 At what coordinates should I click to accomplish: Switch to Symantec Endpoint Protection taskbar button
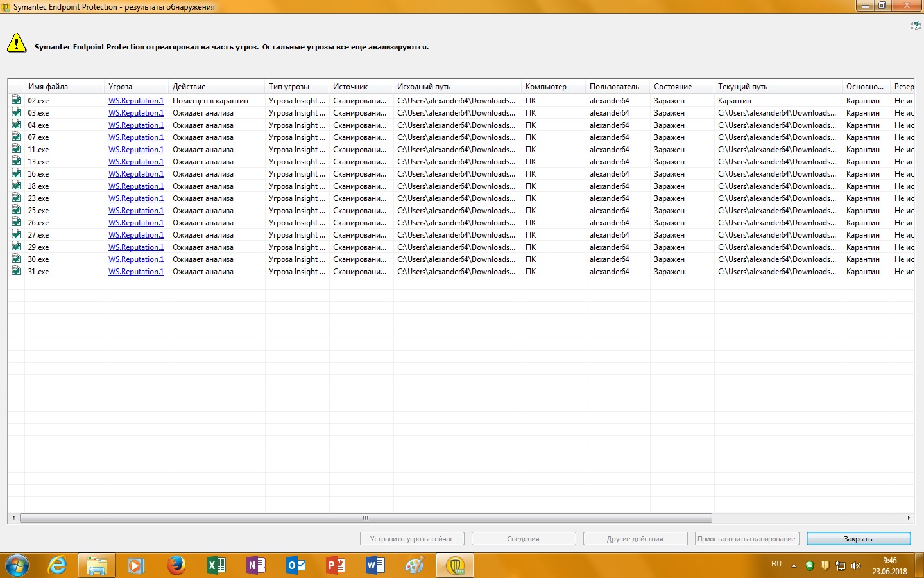455,566
